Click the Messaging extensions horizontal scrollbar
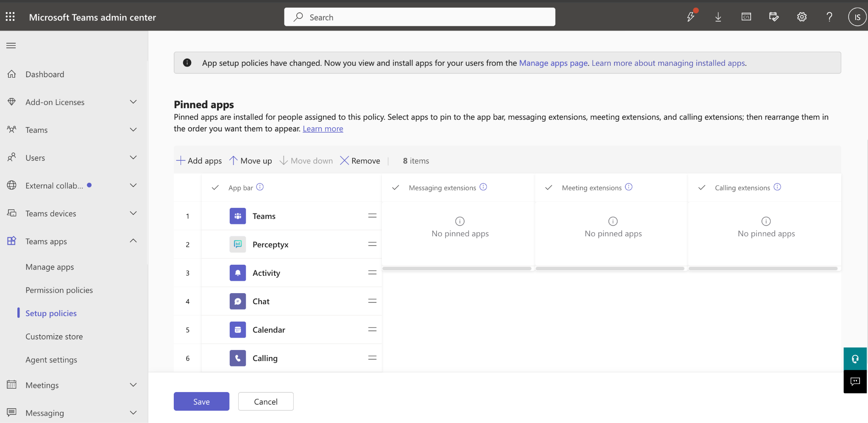Image resolution: width=868 pixels, height=423 pixels. 457,269
